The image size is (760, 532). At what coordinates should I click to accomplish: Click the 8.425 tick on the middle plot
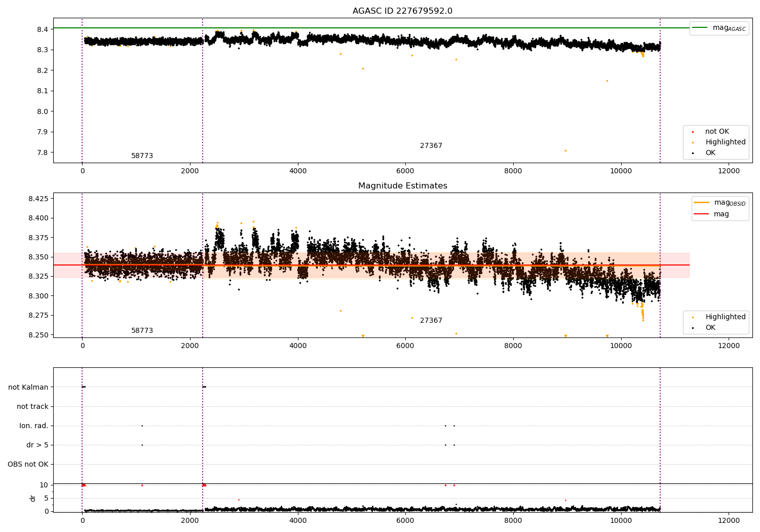pos(39,199)
